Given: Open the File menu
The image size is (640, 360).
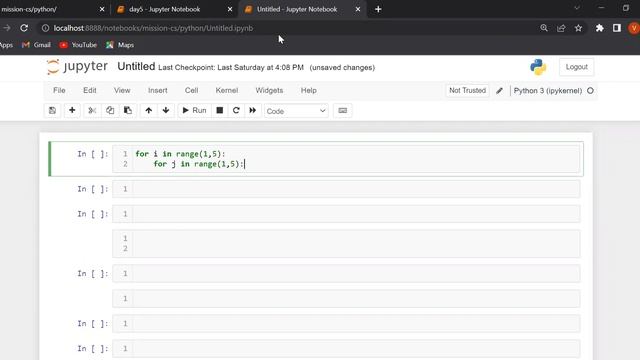Looking at the screenshot, I should [59, 91].
